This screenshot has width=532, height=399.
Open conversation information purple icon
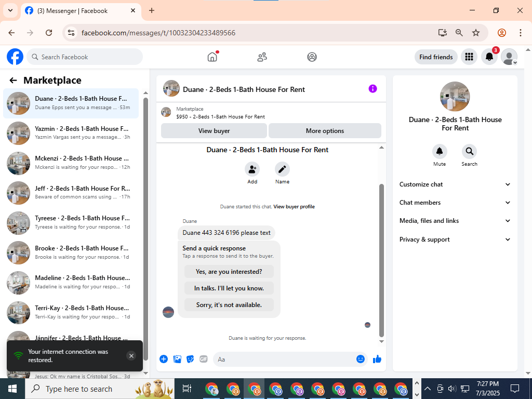(373, 89)
